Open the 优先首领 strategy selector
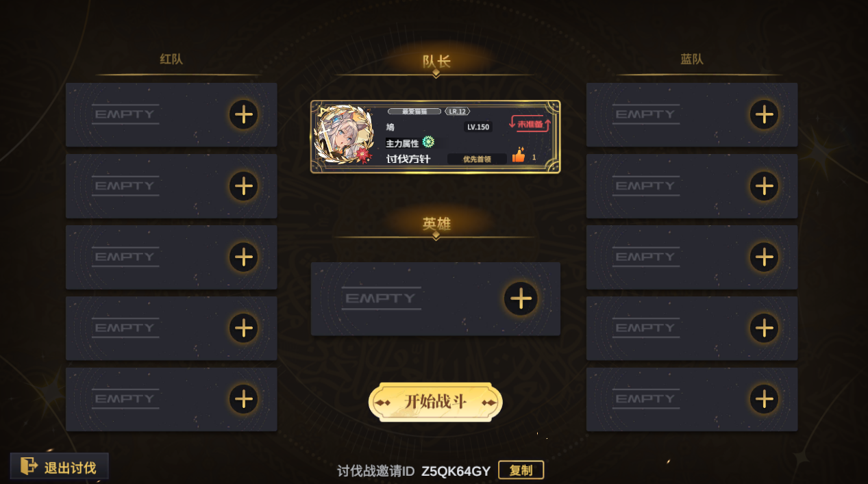Screen dimensions: 868x484 tap(477, 159)
